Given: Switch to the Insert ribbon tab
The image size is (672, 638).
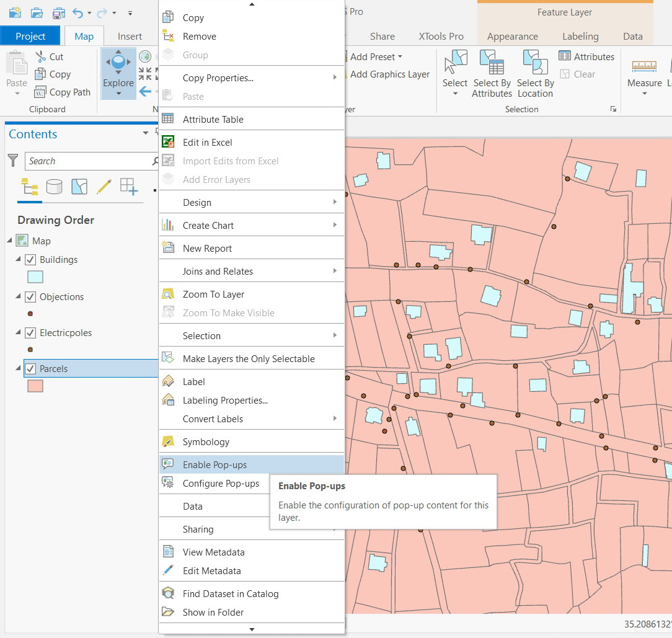Looking at the screenshot, I should tap(130, 37).
